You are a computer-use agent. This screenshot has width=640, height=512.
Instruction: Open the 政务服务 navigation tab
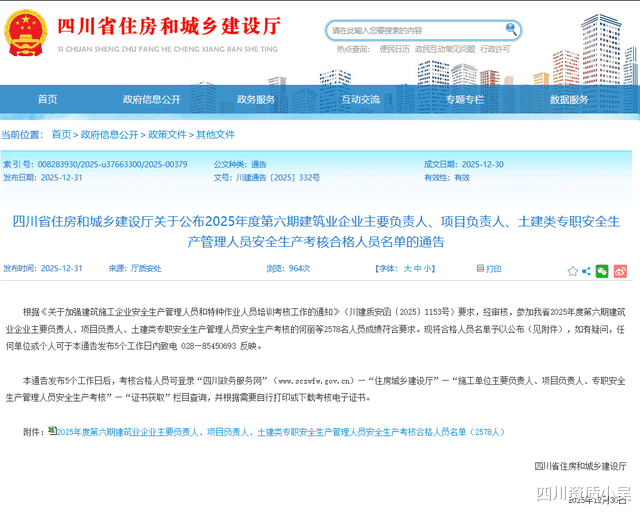[256, 99]
